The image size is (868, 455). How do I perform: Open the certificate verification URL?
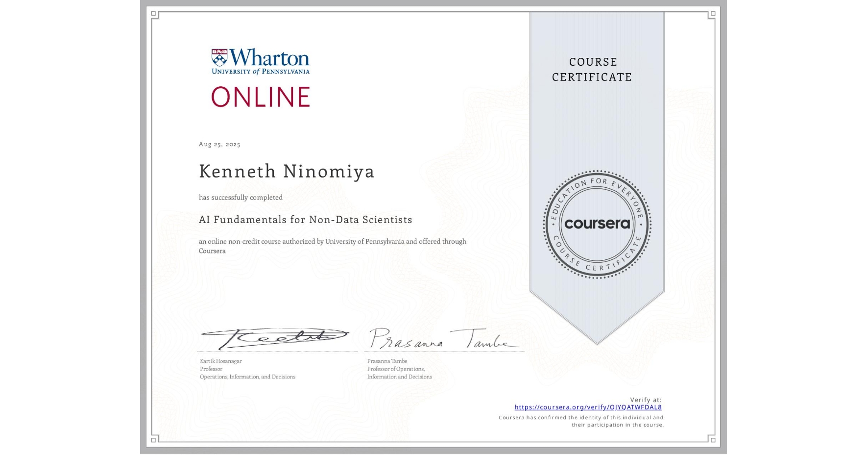point(588,407)
